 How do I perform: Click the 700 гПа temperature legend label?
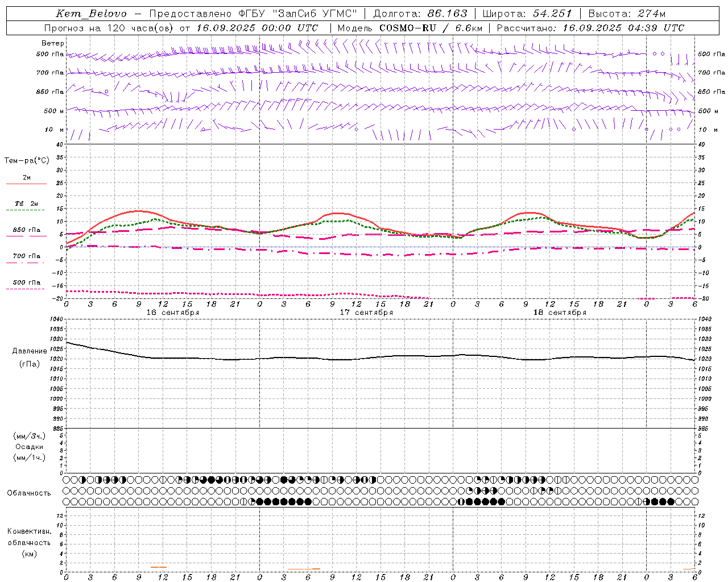click(27, 256)
